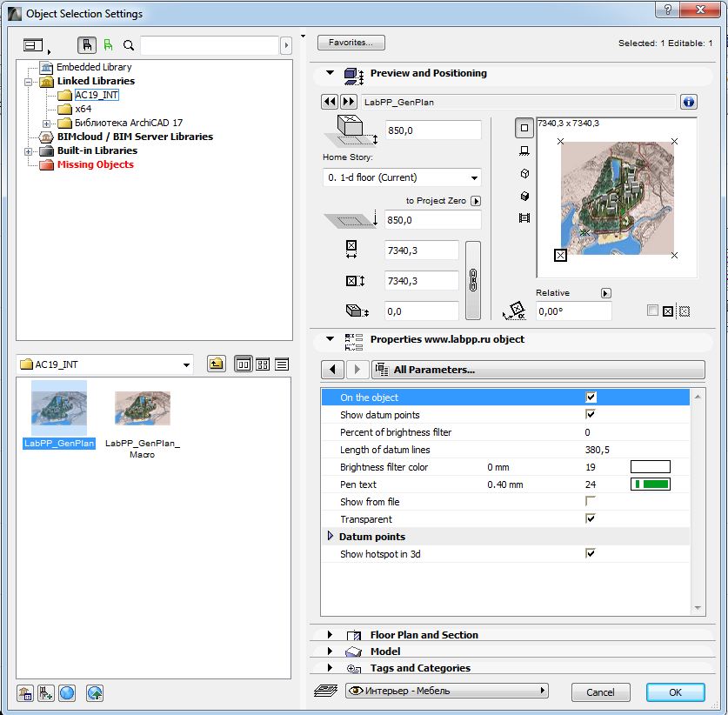Enable Show from file checkbox

pyautogui.click(x=591, y=501)
